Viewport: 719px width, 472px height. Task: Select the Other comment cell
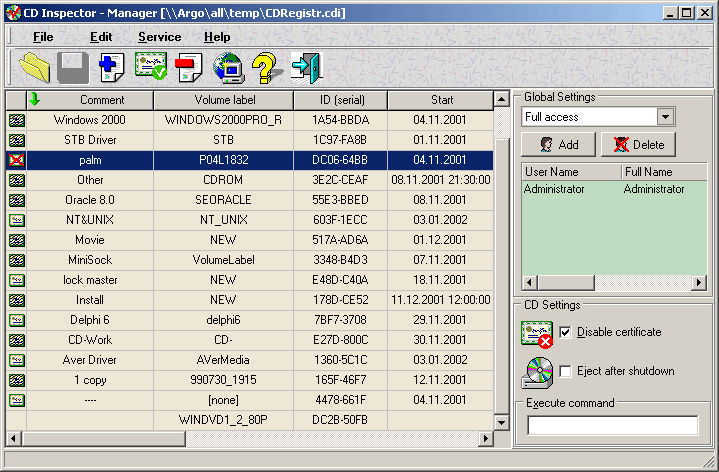coord(90,180)
